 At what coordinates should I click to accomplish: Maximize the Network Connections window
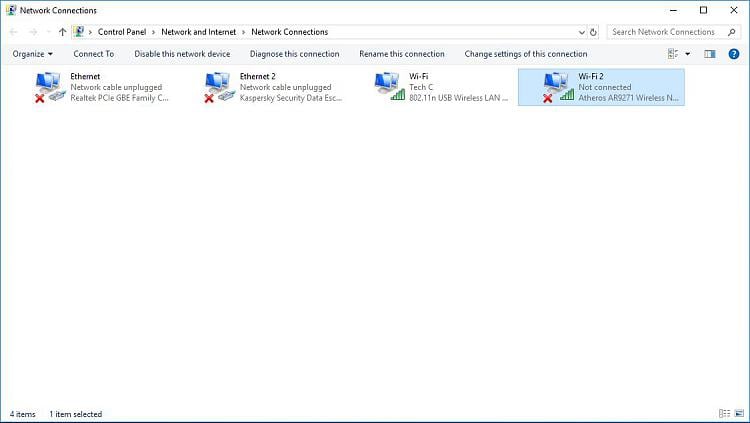tap(704, 10)
